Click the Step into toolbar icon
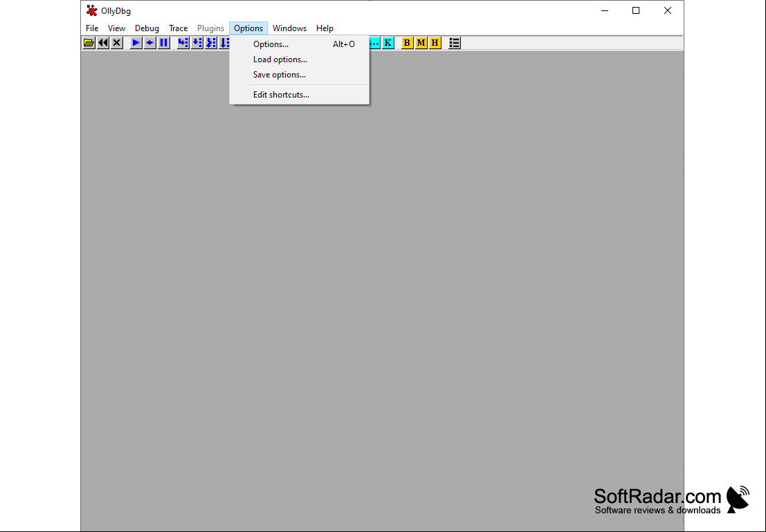Image resolution: width=766 pixels, height=532 pixels. click(183, 43)
